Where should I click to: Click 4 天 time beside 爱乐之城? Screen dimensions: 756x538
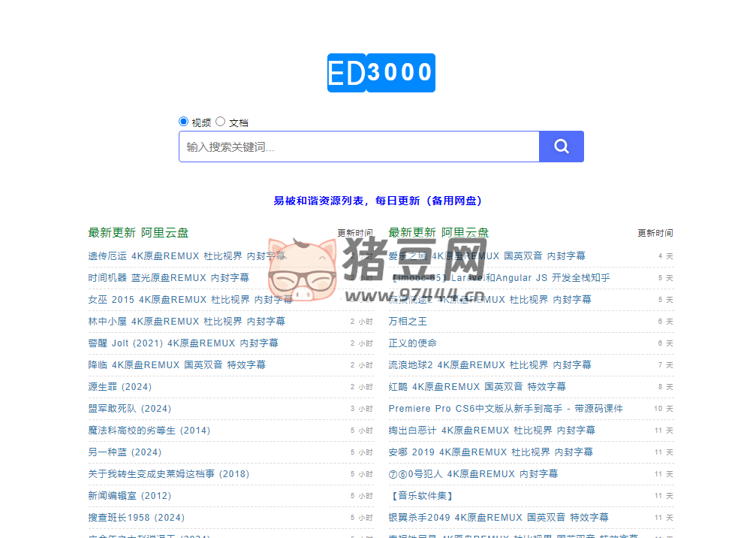tap(665, 256)
